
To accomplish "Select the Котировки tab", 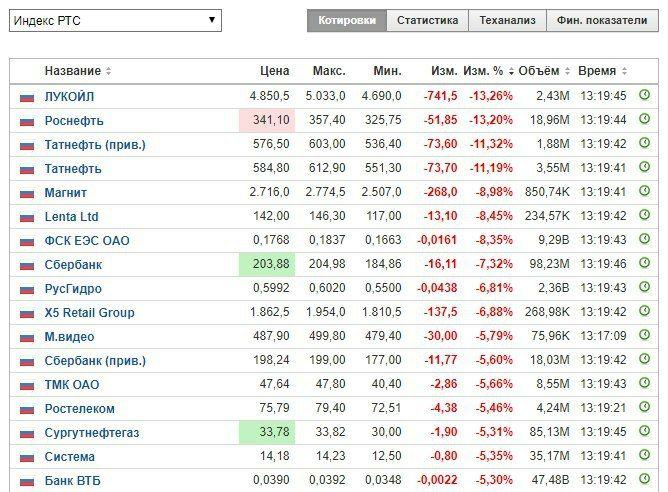I will pyautogui.click(x=347, y=20).
